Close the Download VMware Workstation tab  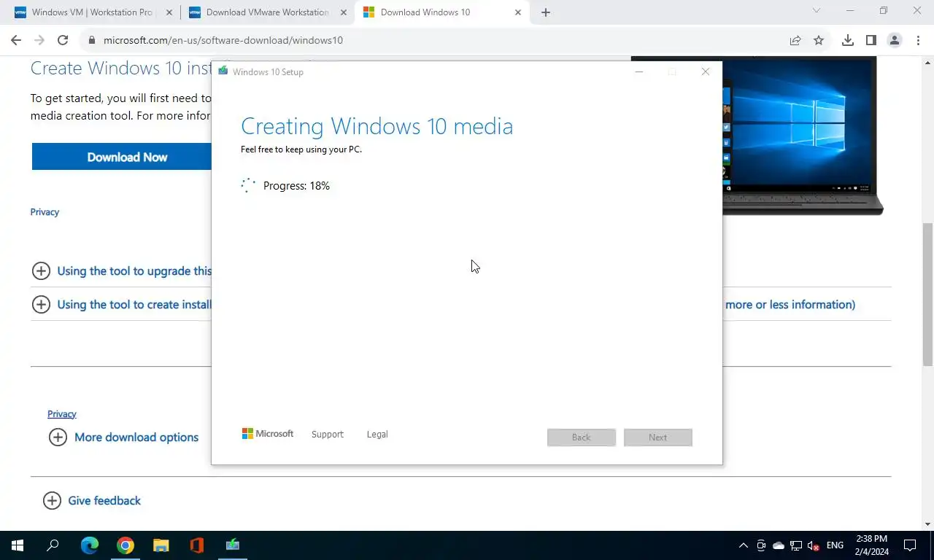[343, 12]
